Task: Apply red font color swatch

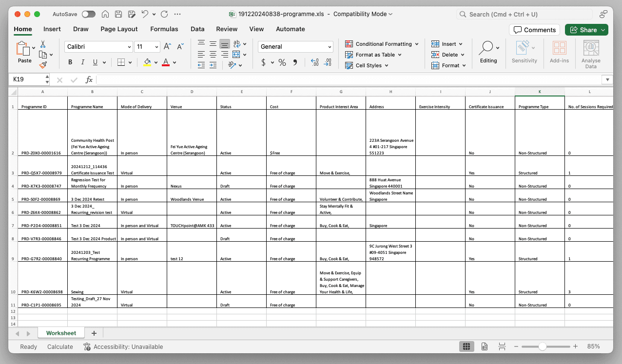Action: pyautogui.click(x=165, y=62)
